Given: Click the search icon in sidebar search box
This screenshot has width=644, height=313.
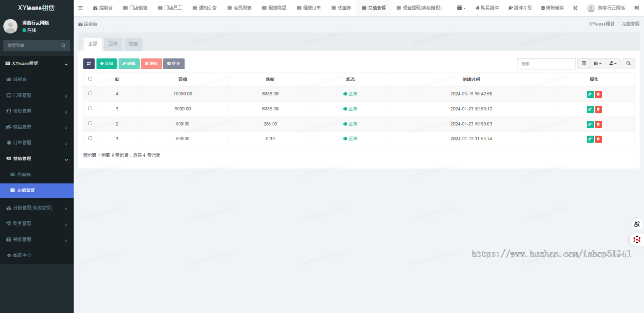Looking at the screenshot, I should 63,46.
